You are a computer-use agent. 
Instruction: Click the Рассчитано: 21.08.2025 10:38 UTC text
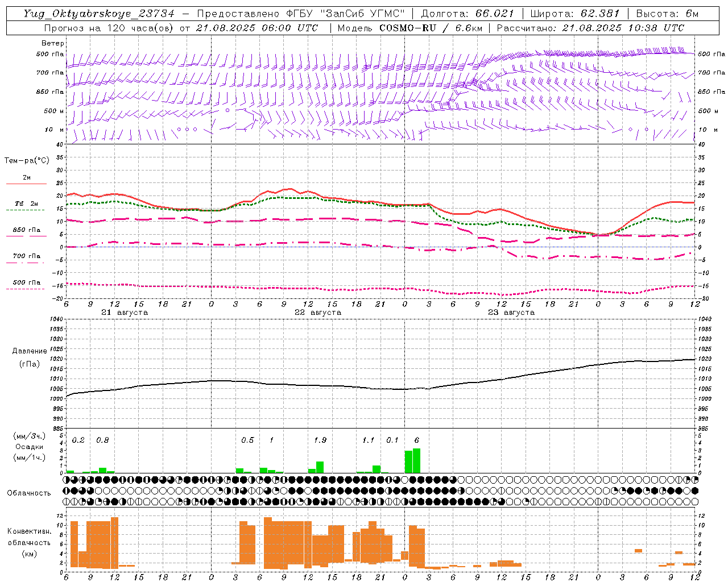(x=590, y=28)
